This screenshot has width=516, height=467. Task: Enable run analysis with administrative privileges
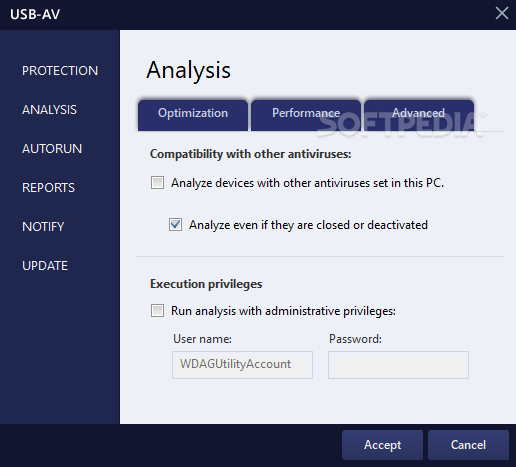pos(157,311)
